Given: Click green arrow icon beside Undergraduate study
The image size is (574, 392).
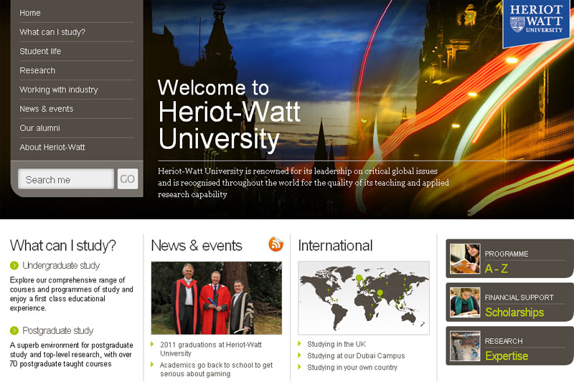Looking at the screenshot, I should [14, 266].
